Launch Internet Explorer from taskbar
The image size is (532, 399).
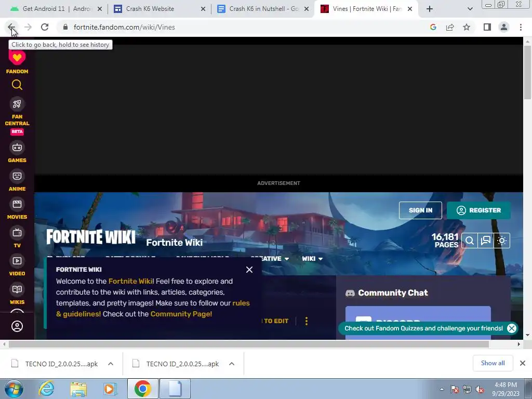coord(46,389)
